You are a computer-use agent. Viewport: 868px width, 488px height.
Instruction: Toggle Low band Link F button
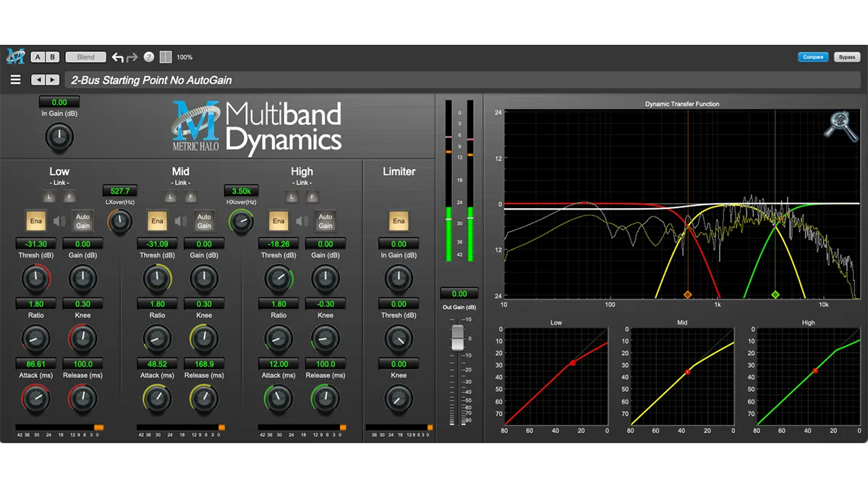click(69, 197)
